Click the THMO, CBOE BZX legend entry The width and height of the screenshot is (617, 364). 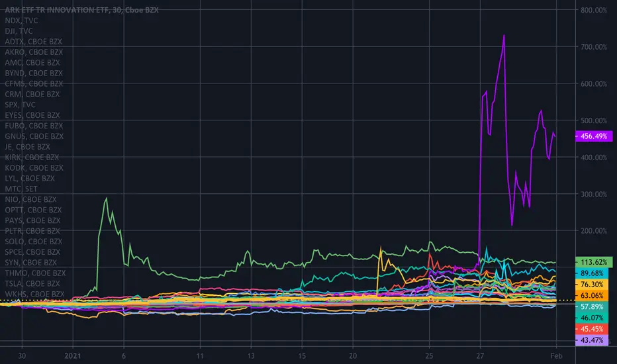click(x=35, y=273)
